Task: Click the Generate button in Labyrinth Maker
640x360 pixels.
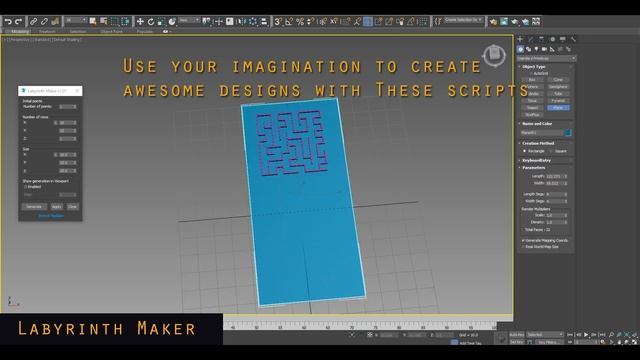Action: [34, 207]
